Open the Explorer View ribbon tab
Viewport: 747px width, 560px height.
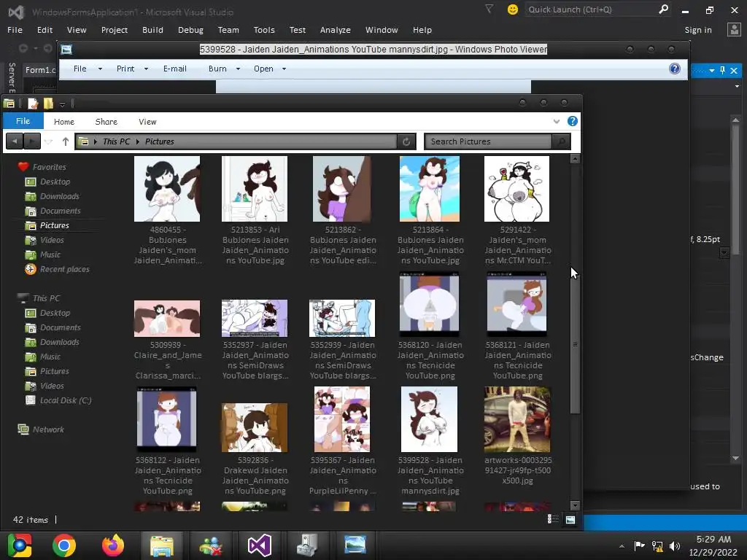(147, 122)
